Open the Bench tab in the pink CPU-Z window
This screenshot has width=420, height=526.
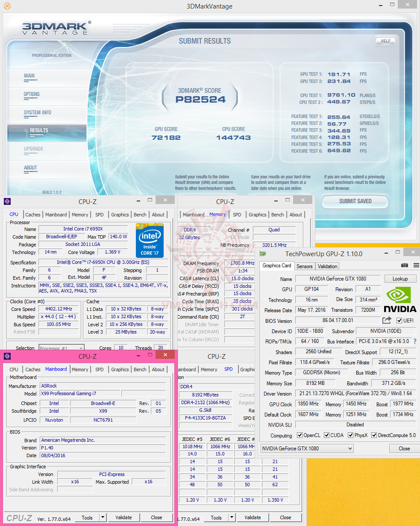140,369
